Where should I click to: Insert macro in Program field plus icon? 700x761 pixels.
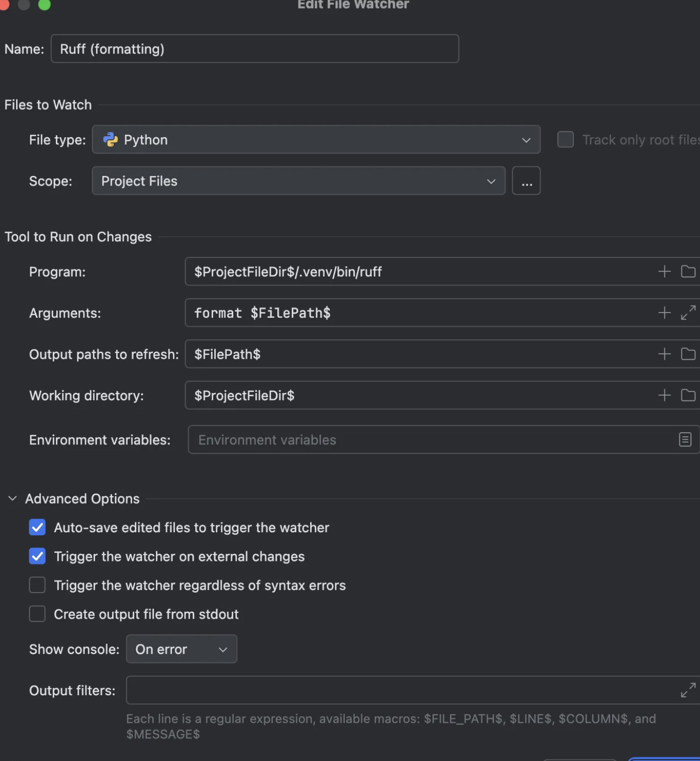coord(664,271)
